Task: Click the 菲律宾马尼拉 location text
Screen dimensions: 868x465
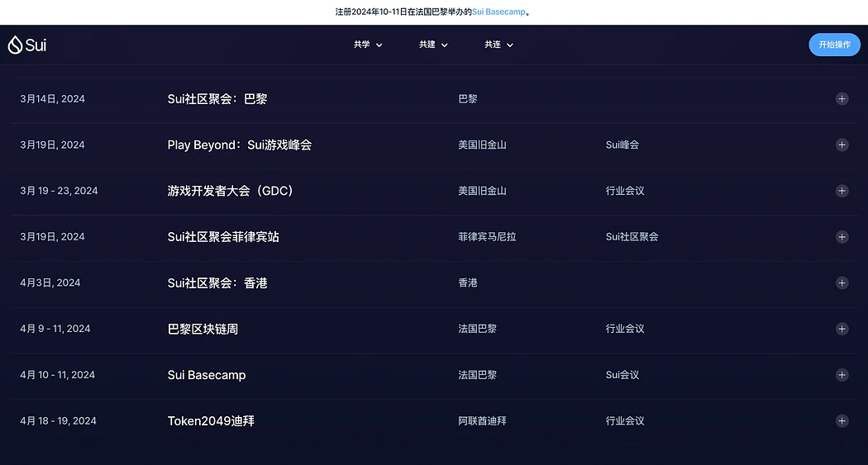Action: [487, 237]
